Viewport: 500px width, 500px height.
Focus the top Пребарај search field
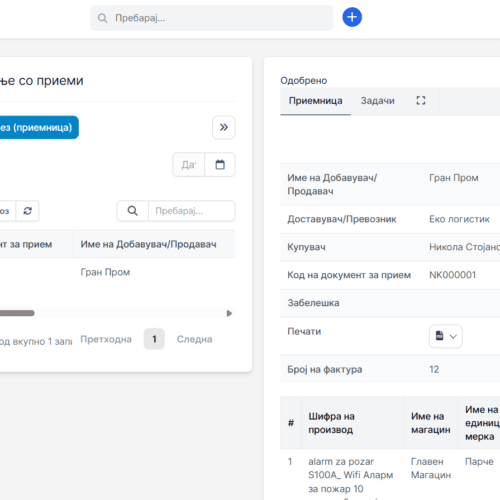point(212,18)
